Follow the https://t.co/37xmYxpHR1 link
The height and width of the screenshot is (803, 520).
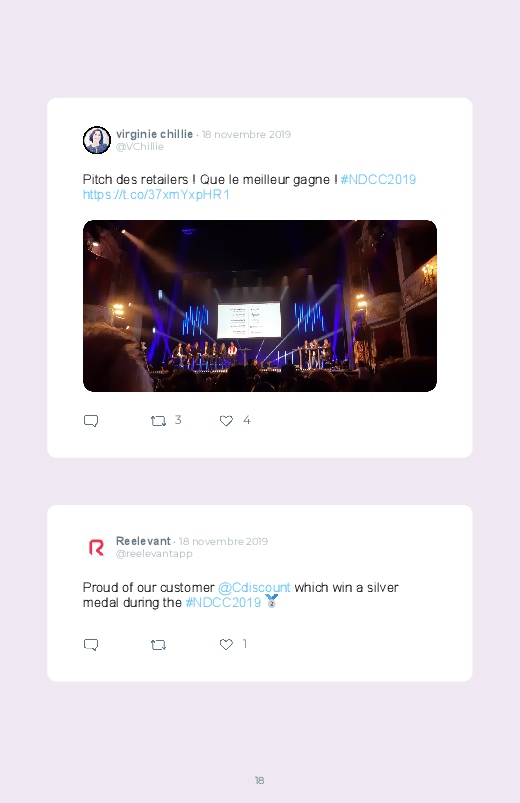[x=156, y=195]
